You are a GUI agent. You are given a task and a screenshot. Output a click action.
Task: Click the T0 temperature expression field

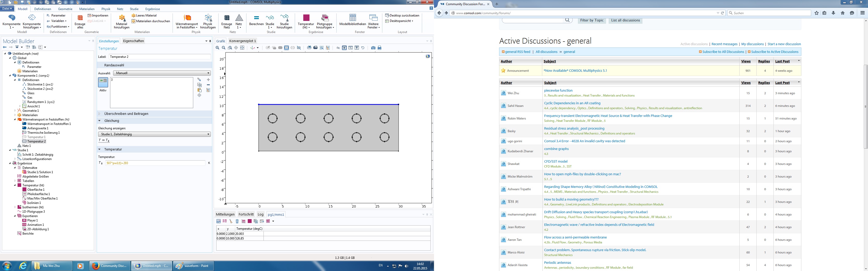tap(155, 163)
